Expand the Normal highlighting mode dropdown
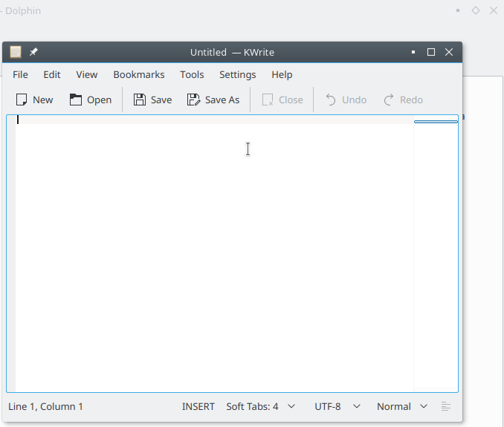 tap(401, 406)
